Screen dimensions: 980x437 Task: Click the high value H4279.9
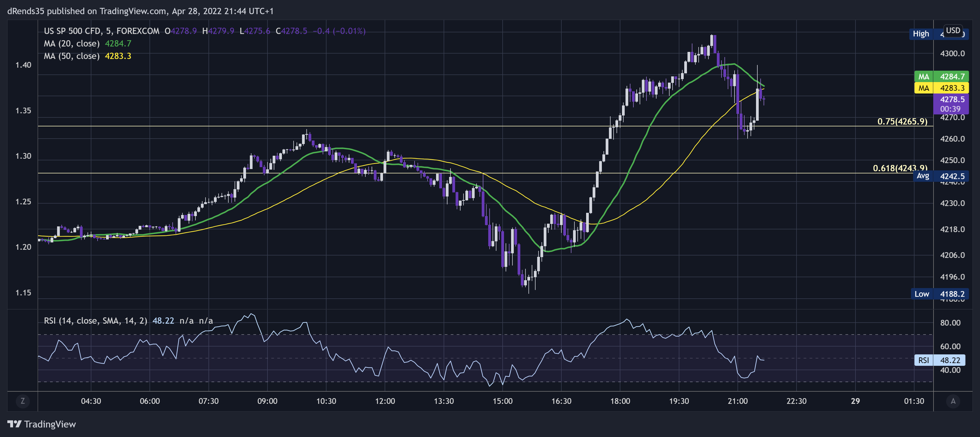coord(218,31)
